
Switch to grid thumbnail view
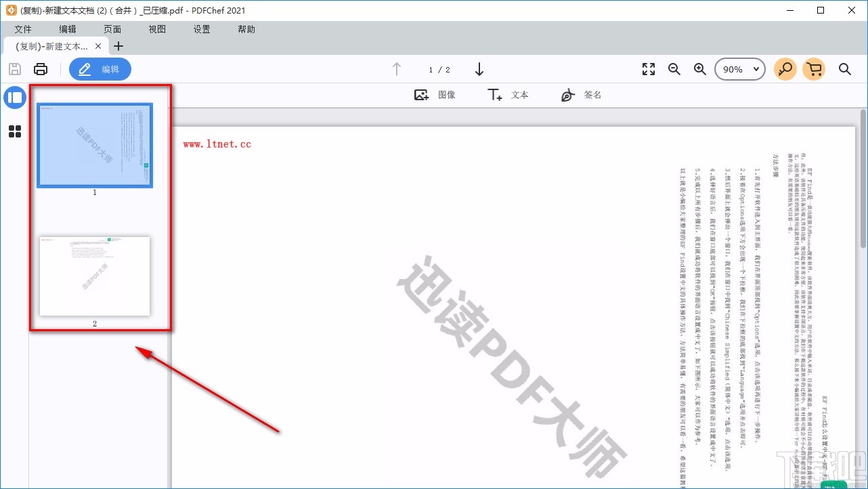14,131
